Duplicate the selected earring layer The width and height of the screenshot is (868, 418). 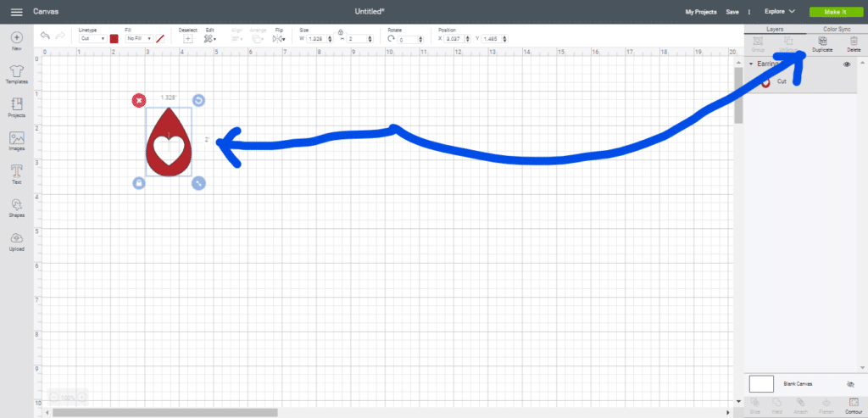821,43
